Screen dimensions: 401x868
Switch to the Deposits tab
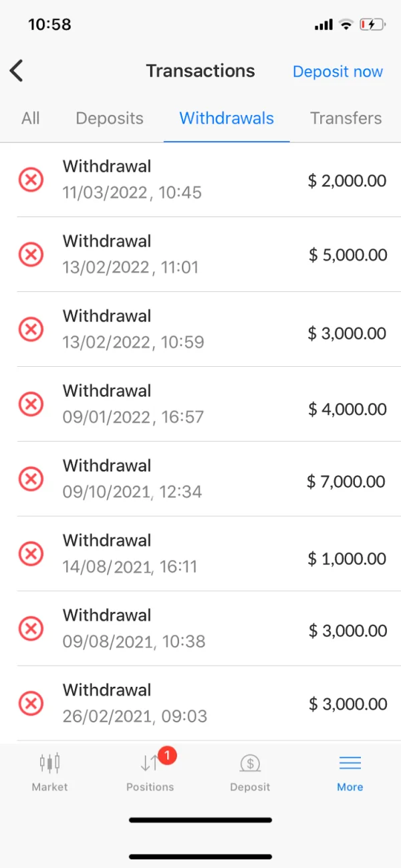pos(110,118)
